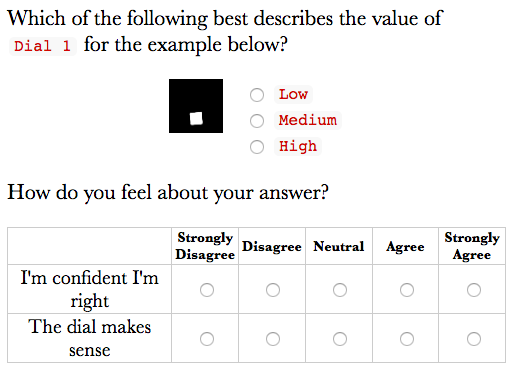
Task: Click the Neutral column header
Action: [x=339, y=247]
